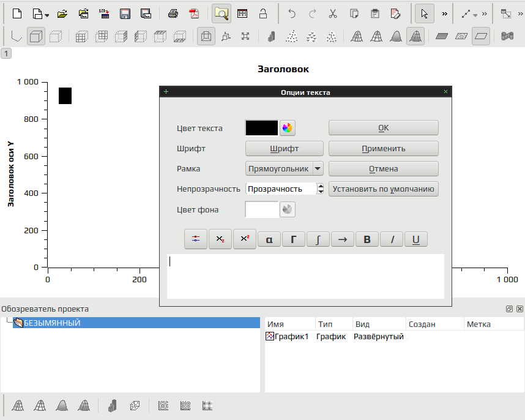Sort by the Тип column header
525x420 pixels.
(334, 324)
